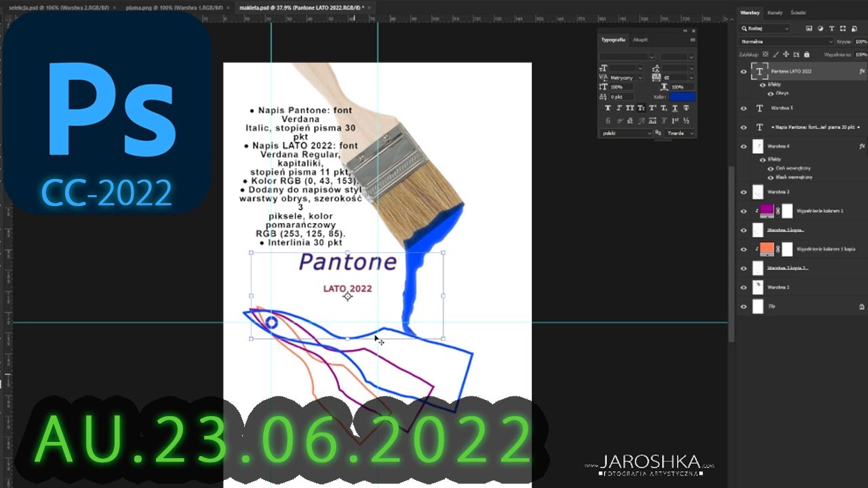Switch to the Ścieżki tab
Image resolution: width=868 pixels, height=488 pixels.
tap(797, 13)
